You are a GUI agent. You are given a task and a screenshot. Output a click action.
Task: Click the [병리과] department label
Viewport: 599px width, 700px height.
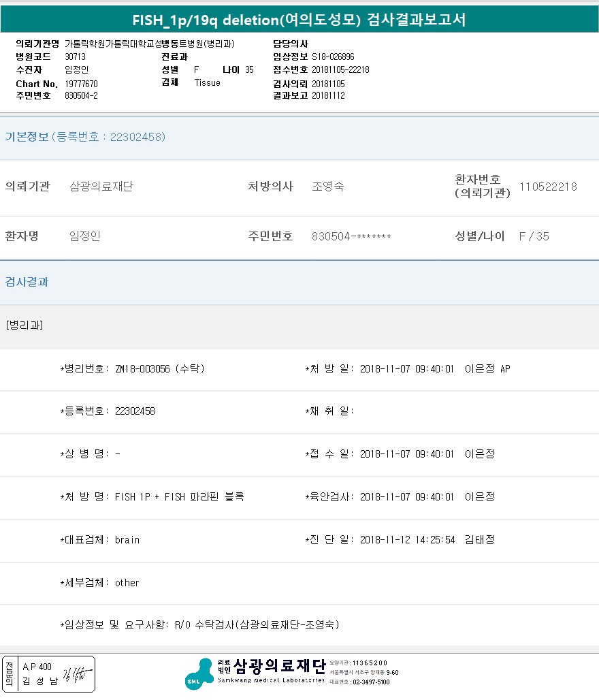pos(25,325)
